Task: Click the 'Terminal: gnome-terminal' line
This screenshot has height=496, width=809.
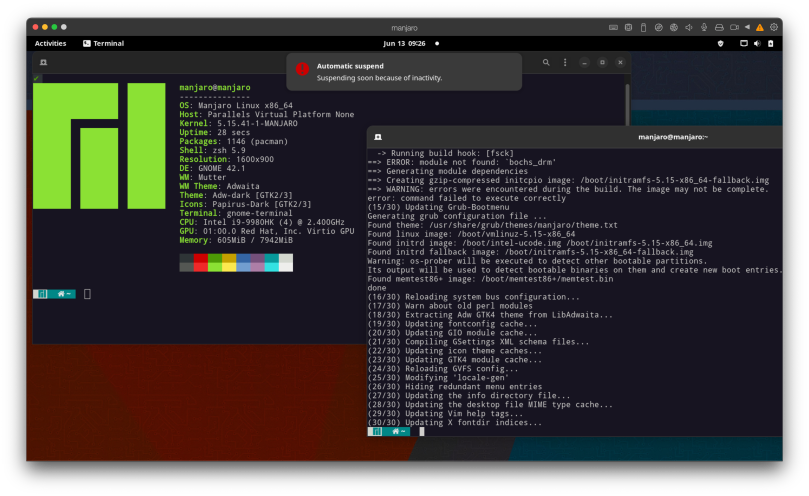Action: (236, 213)
